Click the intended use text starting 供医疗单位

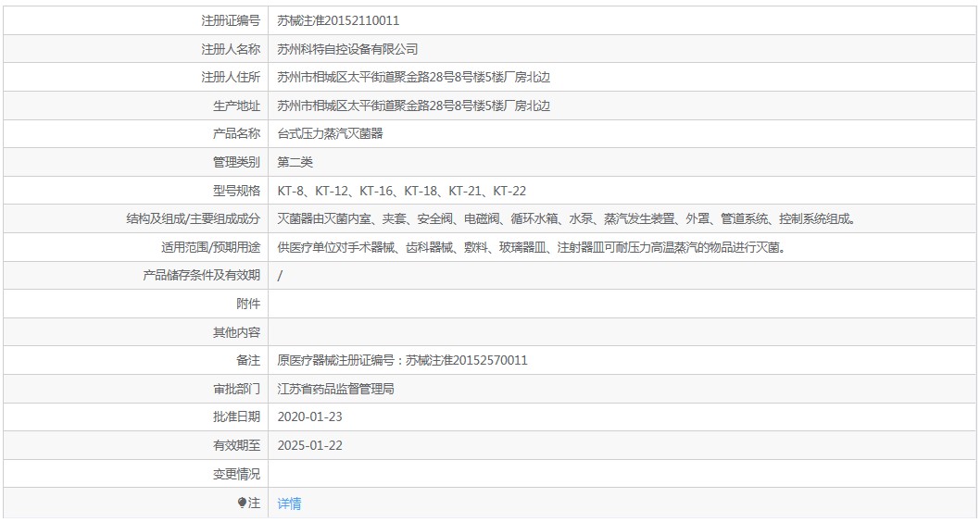pyautogui.click(x=532, y=247)
